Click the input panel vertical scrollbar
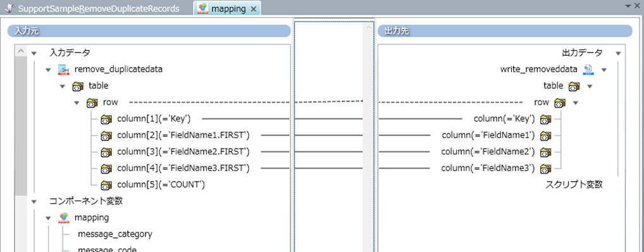Screen dimensions: 644x252 (x=20, y=148)
